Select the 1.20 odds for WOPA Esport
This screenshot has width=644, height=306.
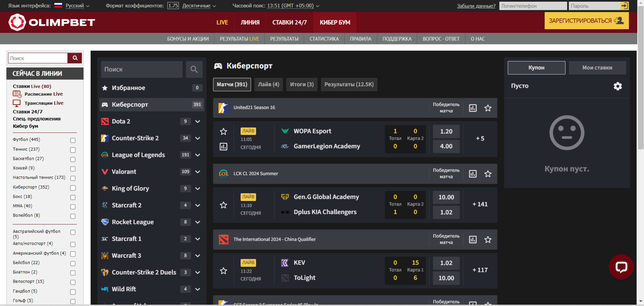click(x=446, y=131)
